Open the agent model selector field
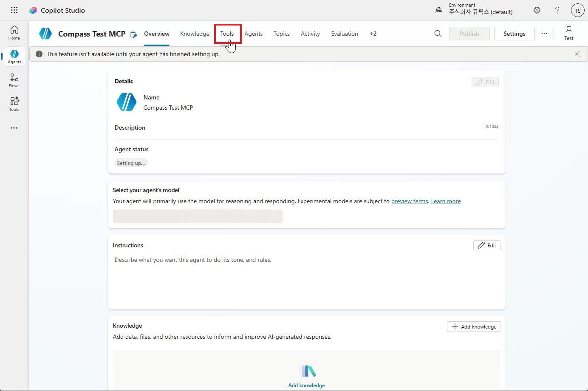 tap(198, 216)
